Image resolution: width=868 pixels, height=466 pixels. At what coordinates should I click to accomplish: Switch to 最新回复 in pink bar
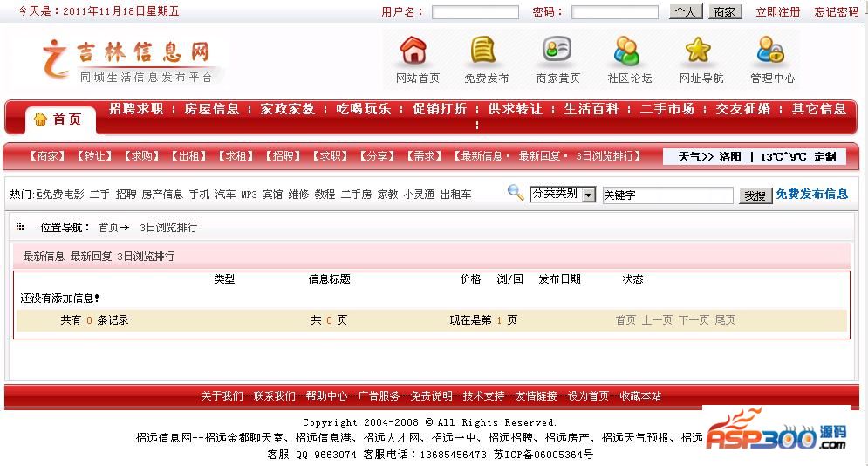point(91,257)
